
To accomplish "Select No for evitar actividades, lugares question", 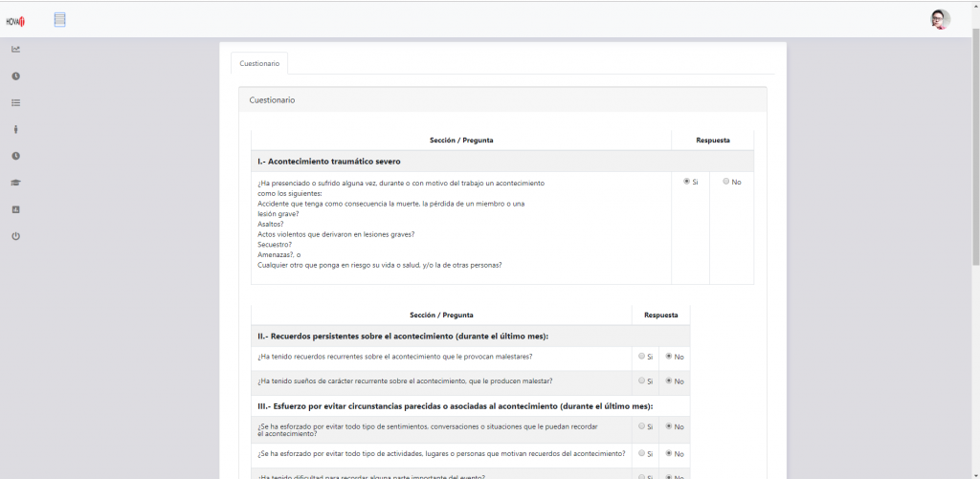I will pos(669,453).
